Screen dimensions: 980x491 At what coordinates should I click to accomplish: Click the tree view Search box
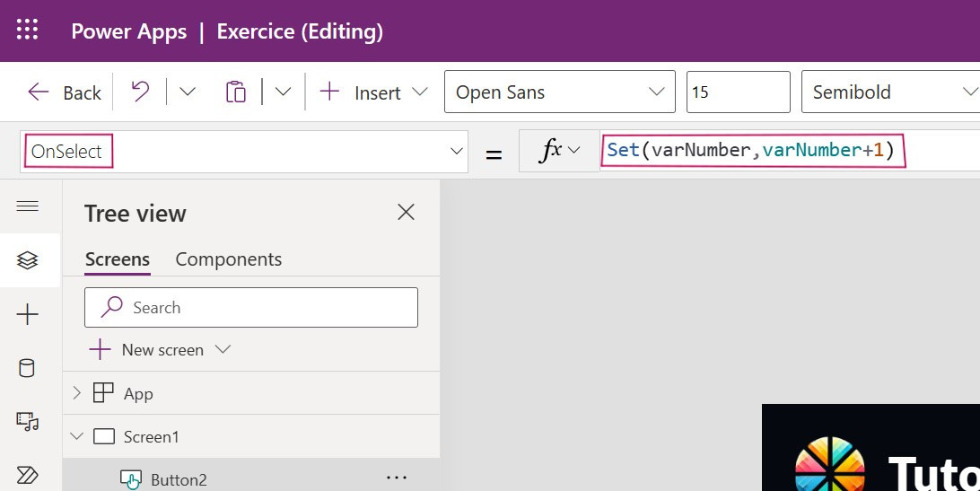[x=251, y=307]
